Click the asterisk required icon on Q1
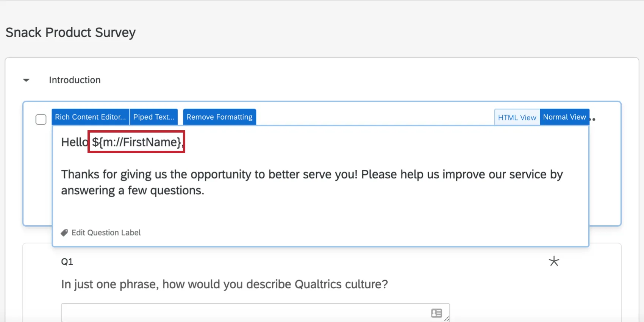This screenshot has height=322, width=644. 554,261
